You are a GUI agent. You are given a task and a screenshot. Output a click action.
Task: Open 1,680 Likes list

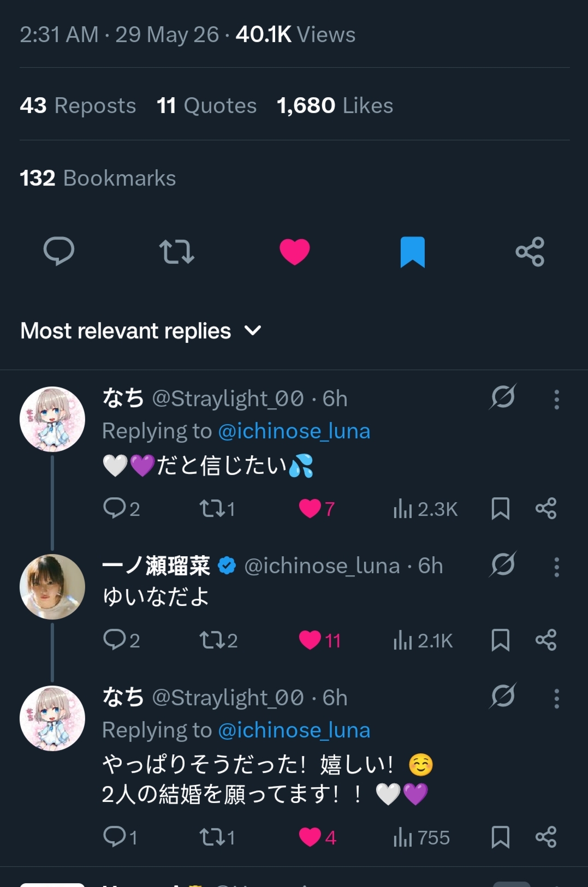pyautogui.click(x=335, y=105)
